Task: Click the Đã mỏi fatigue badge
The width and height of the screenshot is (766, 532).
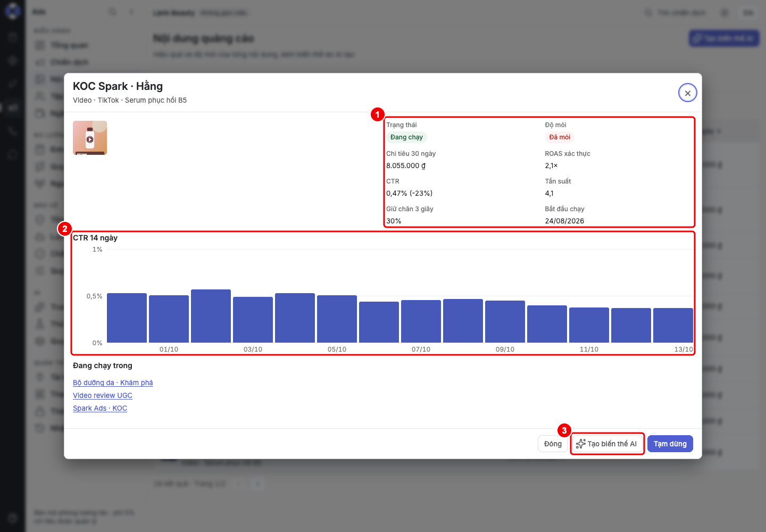Action: (x=560, y=137)
